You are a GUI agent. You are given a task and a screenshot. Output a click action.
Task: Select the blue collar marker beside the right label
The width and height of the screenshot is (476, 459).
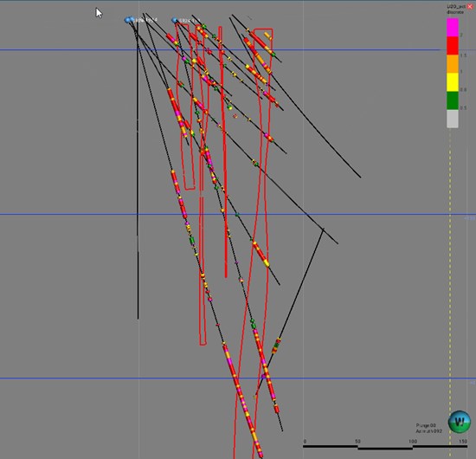(174, 21)
